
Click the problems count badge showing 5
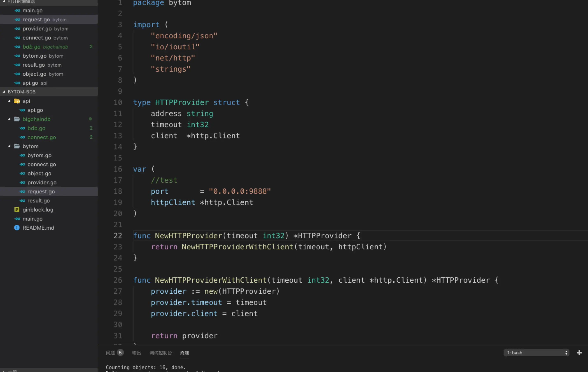pyautogui.click(x=120, y=352)
